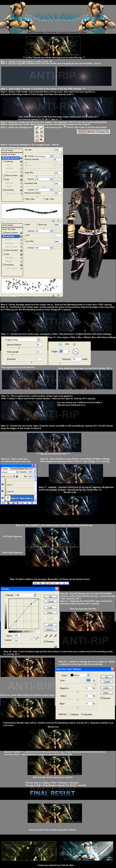Click Cancel in the Curves dialog
The height and width of the screenshot is (868, 116).
pos(50,601)
